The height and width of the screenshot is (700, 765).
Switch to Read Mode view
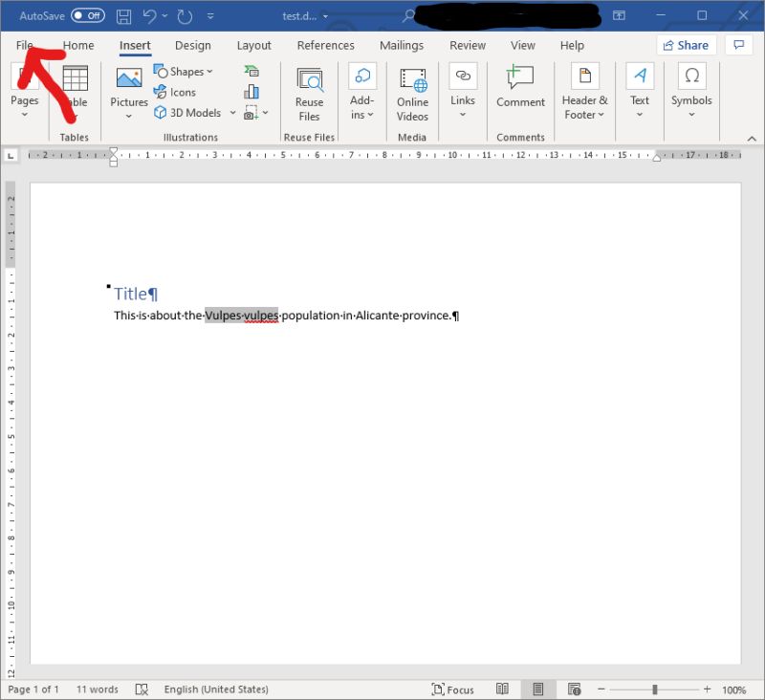pyautogui.click(x=502, y=689)
